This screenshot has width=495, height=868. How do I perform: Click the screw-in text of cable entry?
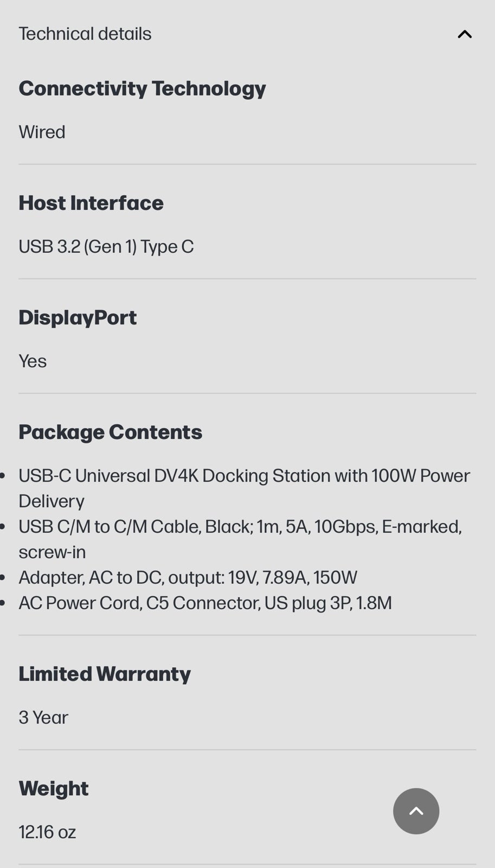click(x=52, y=552)
